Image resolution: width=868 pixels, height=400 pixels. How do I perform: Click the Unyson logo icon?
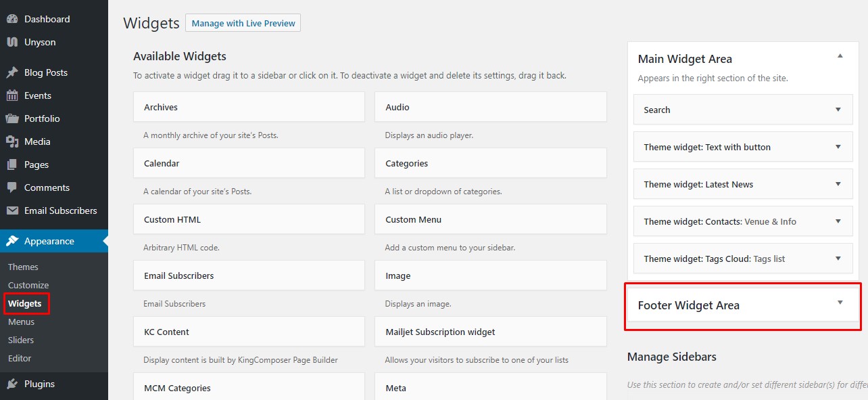[x=12, y=42]
